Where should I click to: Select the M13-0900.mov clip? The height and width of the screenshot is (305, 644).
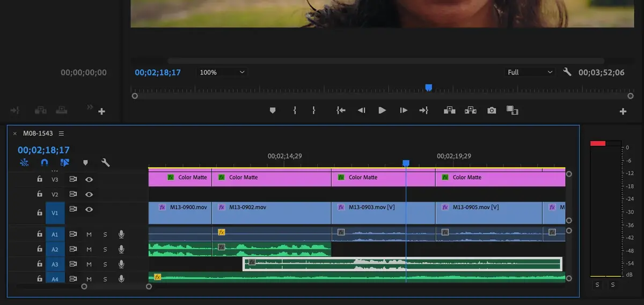click(x=180, y=213)
